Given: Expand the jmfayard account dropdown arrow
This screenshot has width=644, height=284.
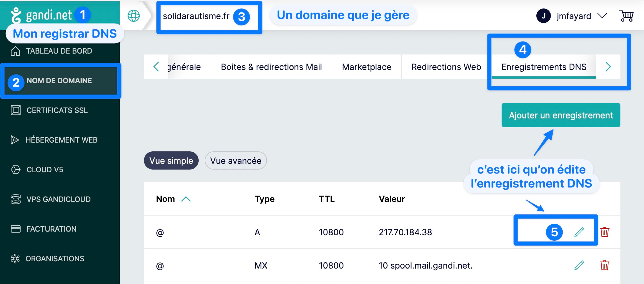Looking at the screenshot, I should (602, 16).
